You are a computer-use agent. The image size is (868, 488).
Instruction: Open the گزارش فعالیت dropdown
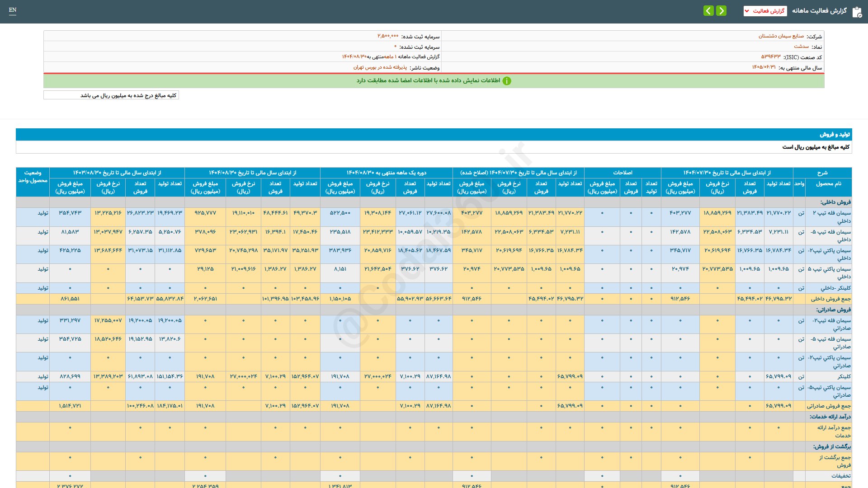click(765, 11)
